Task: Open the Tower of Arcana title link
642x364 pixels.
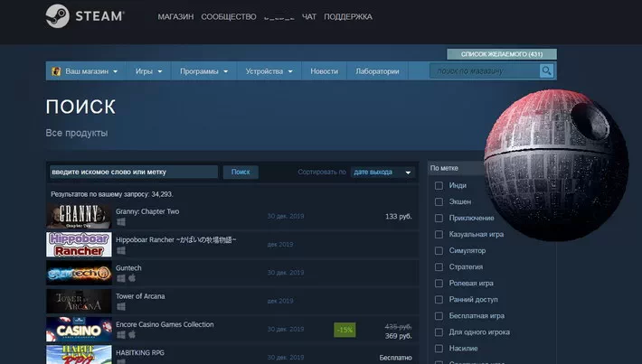Action: point(140,296)
